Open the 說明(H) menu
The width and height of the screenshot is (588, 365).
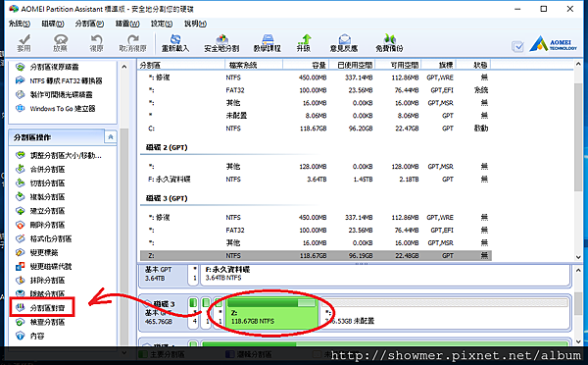tap(195, 24)
